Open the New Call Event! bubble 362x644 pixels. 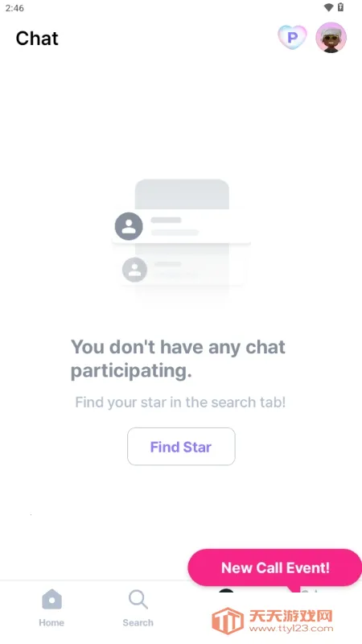(x=275, y=568)
